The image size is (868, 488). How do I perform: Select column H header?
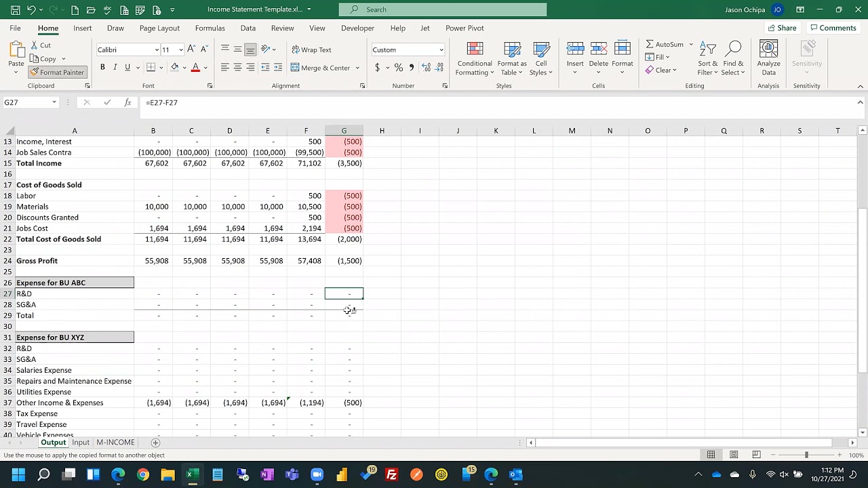click(382, 131)
